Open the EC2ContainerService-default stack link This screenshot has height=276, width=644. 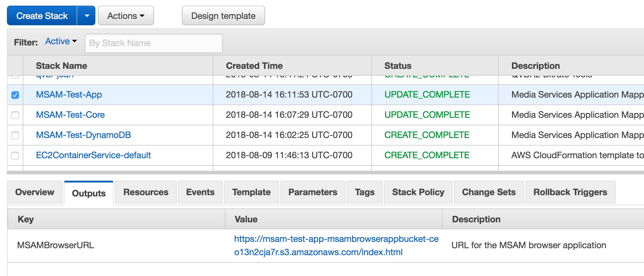93,155
